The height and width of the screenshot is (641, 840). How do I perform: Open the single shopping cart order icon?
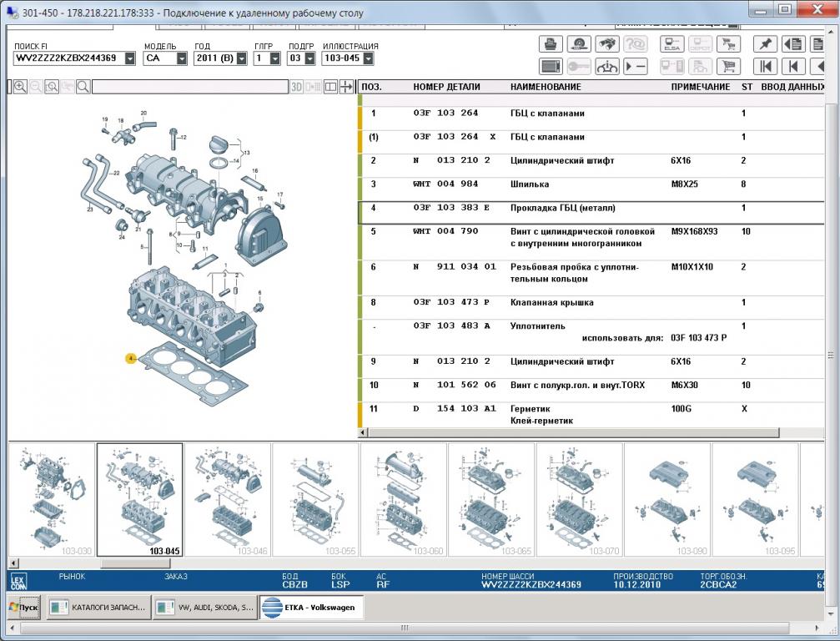click(728, 67)
